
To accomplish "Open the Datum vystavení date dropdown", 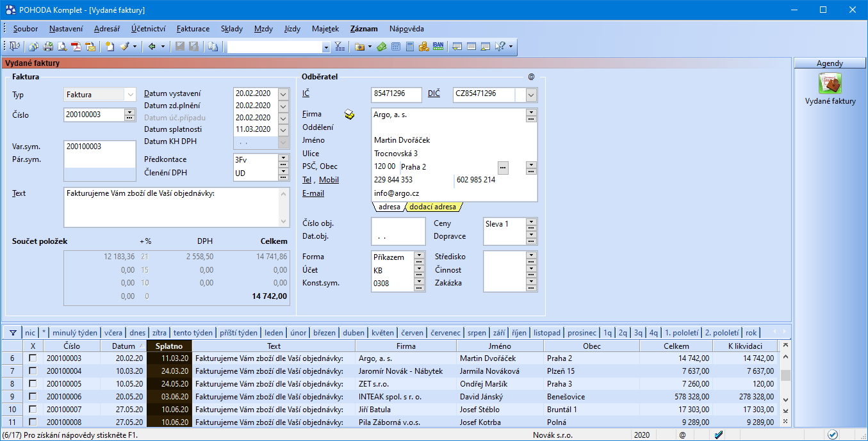I will click(283, 93).
